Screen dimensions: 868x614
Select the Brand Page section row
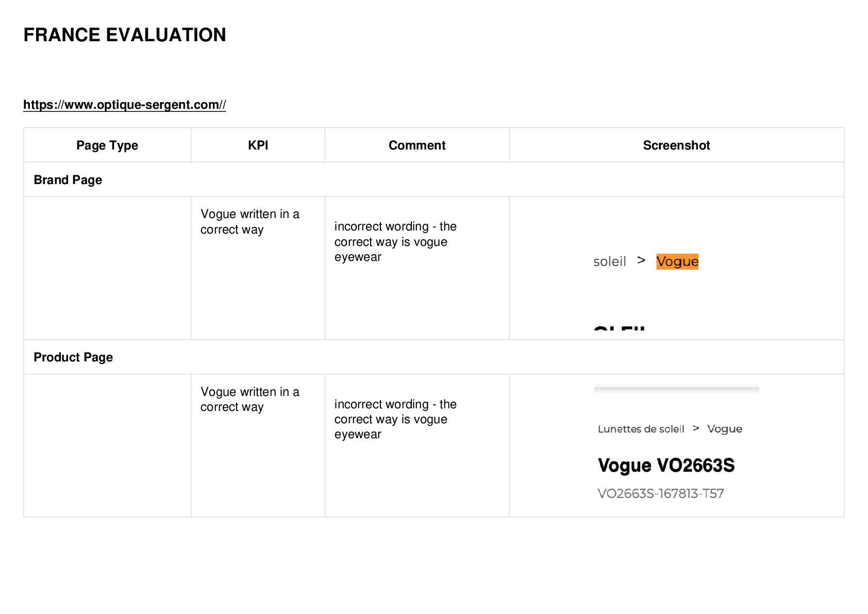click(x=434, y=179)
